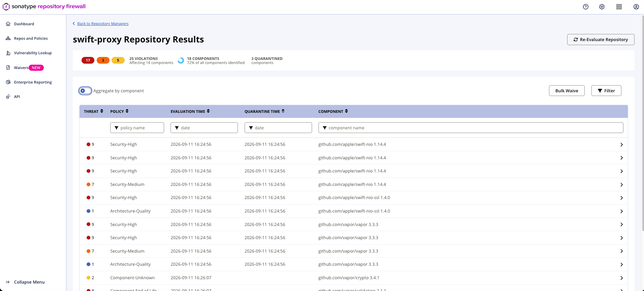The height and width of the screenshot is (291, 644).
Task: Go to Dashboard in the sidebar
Action: pos(24,24)
